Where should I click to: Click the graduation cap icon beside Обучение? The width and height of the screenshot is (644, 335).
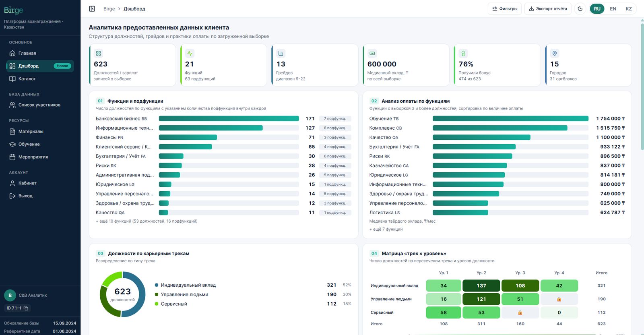click(12, 144)
